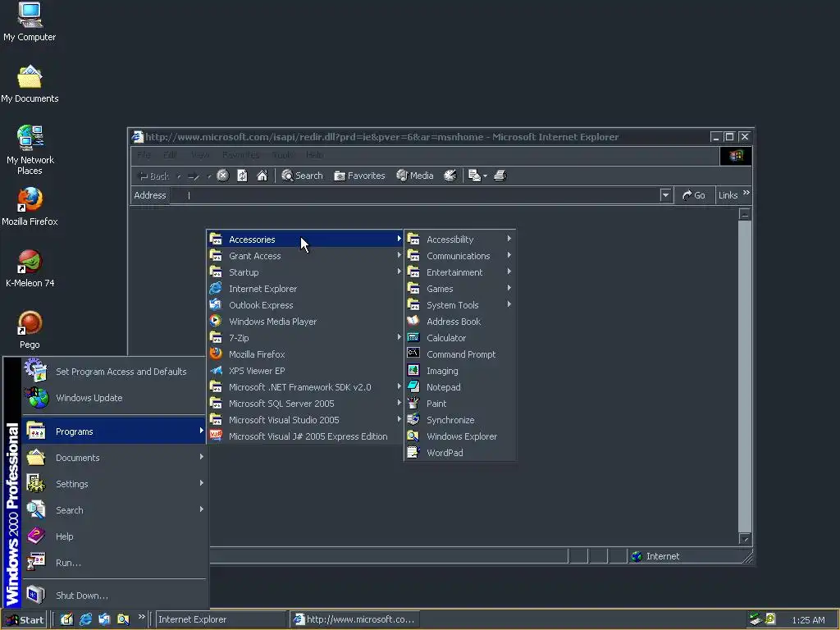Viewport: 840px width, 630px height.
Task: Click the History icon in IE toolbar
Action: click(450, 176)
